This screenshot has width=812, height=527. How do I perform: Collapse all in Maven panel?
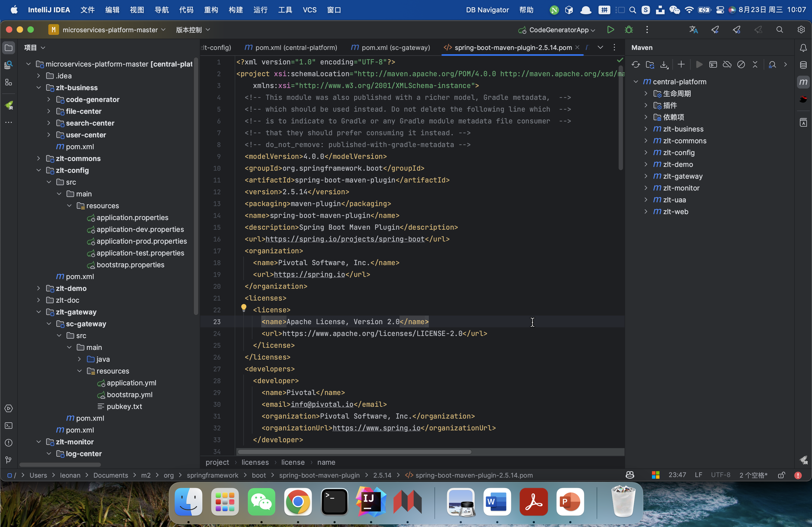[755, 64]
